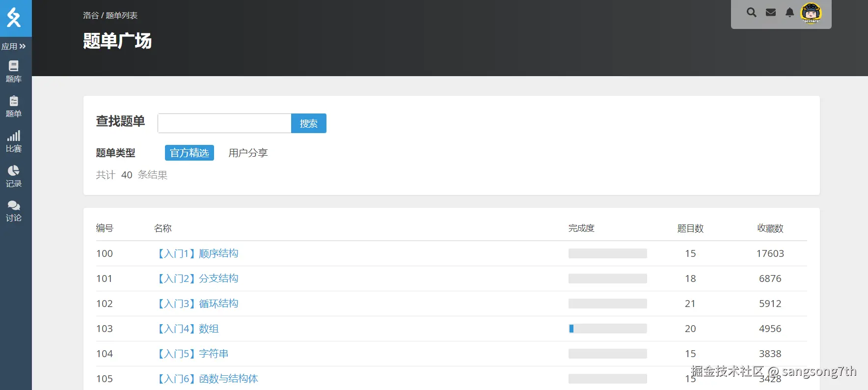
Task: Click the 题目数 column header
Action: click(x=690, y=228)
